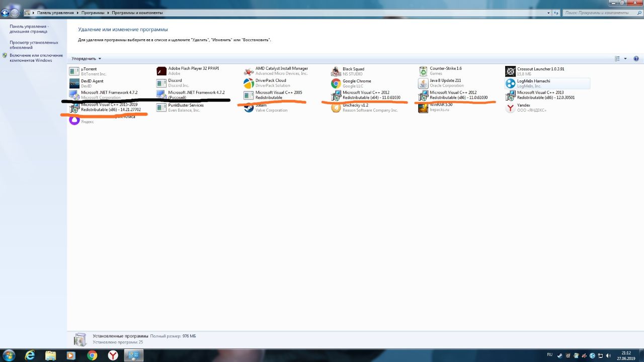Launch Google Chrome from the taskbar
Viewport: 644px width, 362px height.
92,355
